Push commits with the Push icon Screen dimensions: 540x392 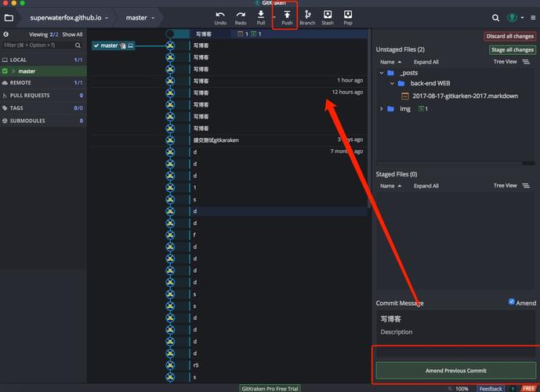click(287, 14)
